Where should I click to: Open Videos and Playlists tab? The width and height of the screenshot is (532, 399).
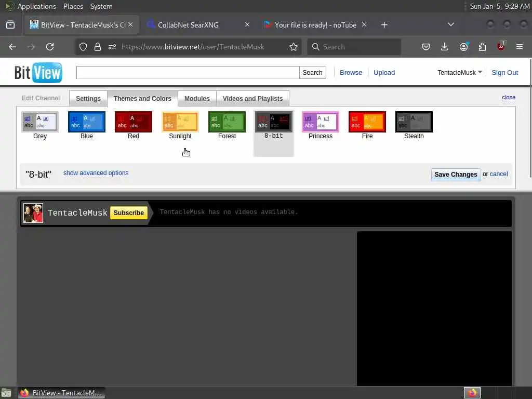coord(252,98)
